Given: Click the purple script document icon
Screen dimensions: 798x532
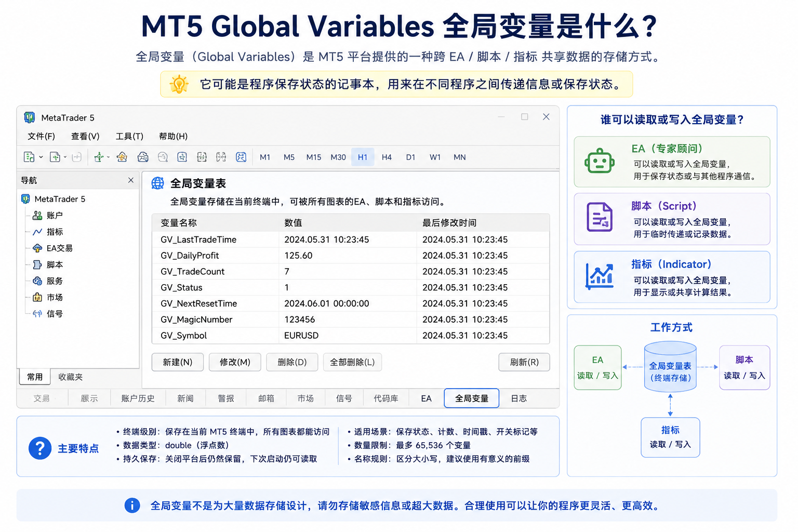Looking at the screenshot, I should (x=600, y=217).
